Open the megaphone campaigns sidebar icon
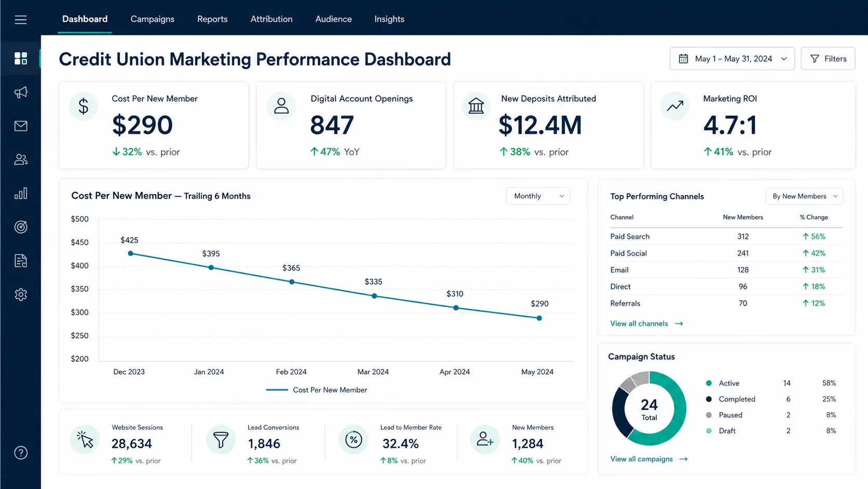868x489 pixels. pyautogui.click(x=21, y=92)
